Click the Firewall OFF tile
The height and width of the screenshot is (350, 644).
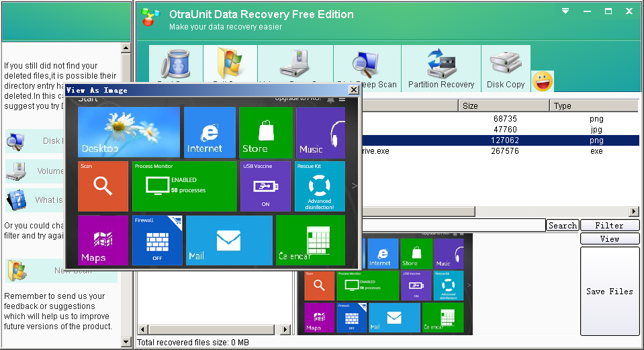click(157, 240)
